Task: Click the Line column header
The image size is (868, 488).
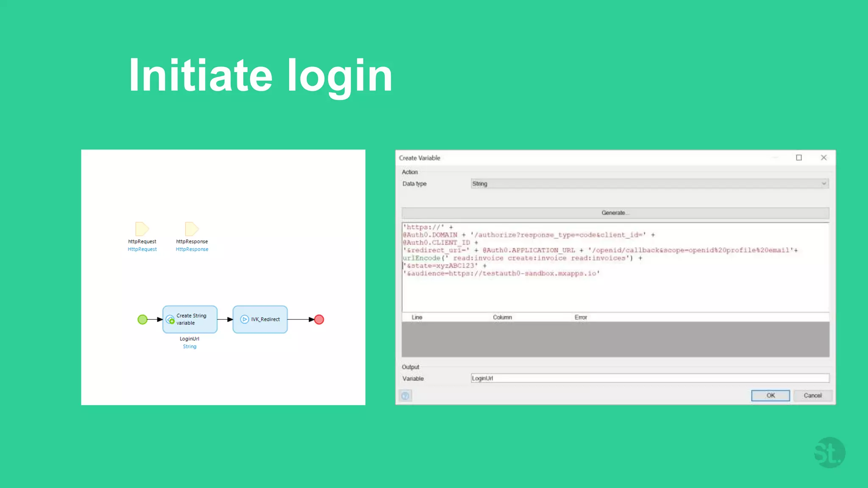Action: pos(417,317)
